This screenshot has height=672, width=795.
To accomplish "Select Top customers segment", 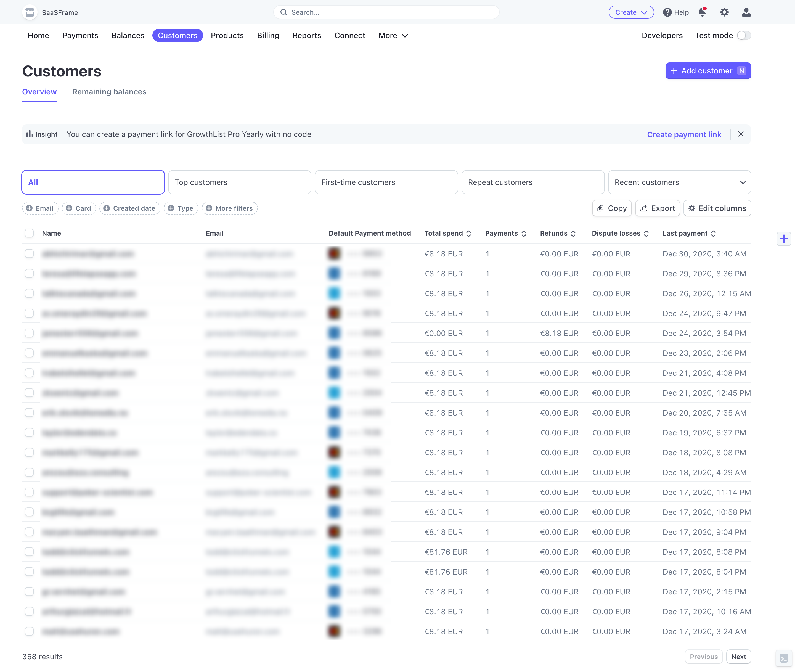I will click(x=240, y=182).
